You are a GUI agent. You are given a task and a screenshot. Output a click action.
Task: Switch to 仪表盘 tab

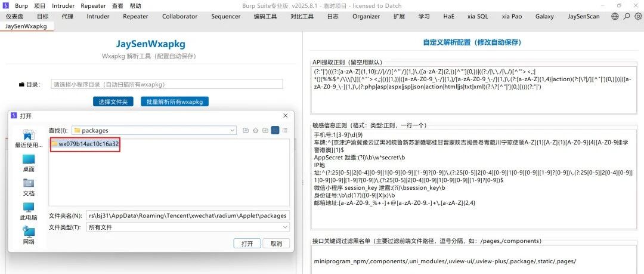click(x=14, y=17)
